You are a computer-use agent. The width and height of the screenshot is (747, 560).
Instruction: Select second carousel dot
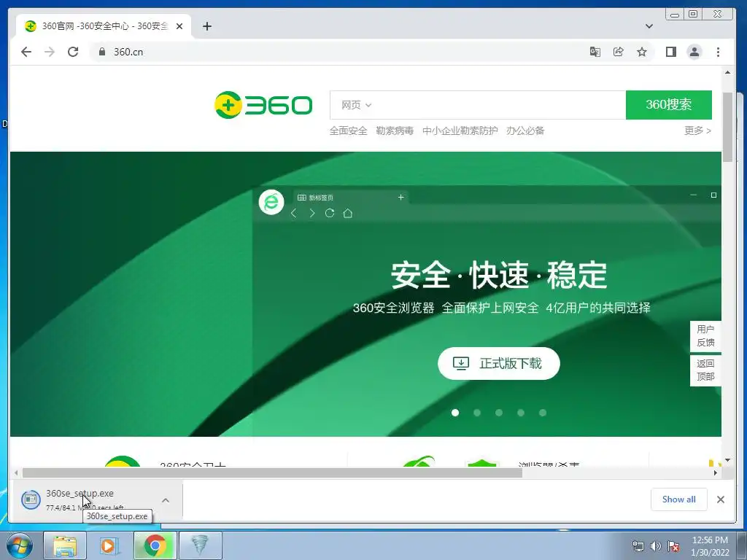(477, 413)
